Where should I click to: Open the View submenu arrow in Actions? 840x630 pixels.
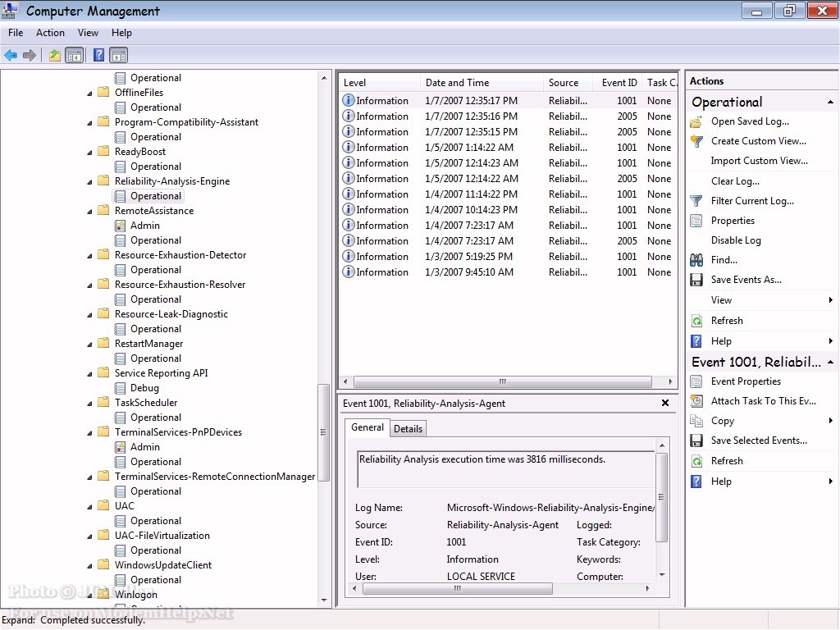(830, 300)
